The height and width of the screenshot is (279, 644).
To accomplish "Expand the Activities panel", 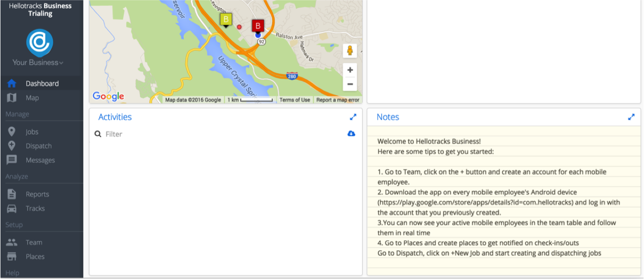I will point(353,117).
